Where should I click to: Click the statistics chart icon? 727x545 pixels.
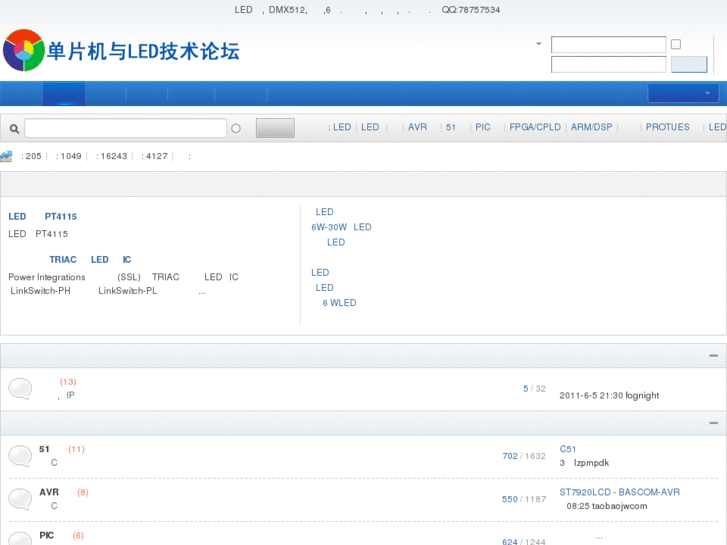click(6, 156)
